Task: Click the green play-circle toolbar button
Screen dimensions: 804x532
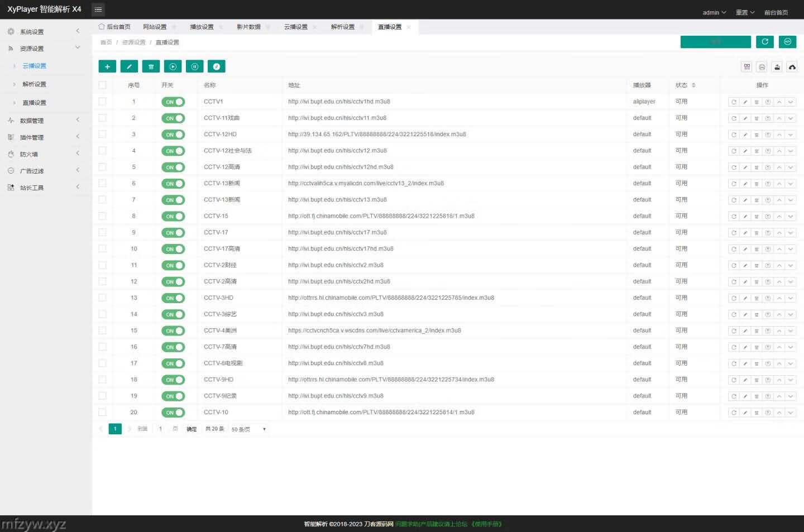Action: [173, 66]
